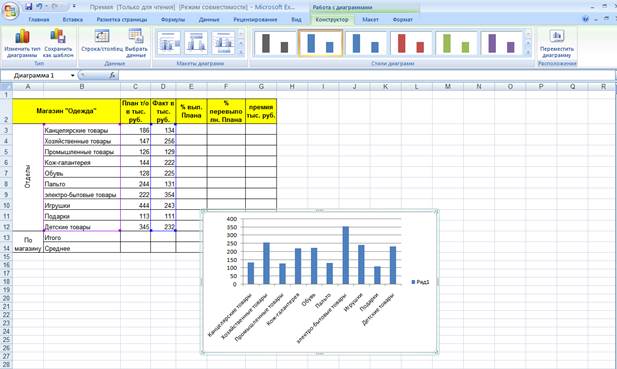Open the quick access toolbar customize dropdown
Image resolution: width=617 pixels, height=369 pixels.
[74, 7]
